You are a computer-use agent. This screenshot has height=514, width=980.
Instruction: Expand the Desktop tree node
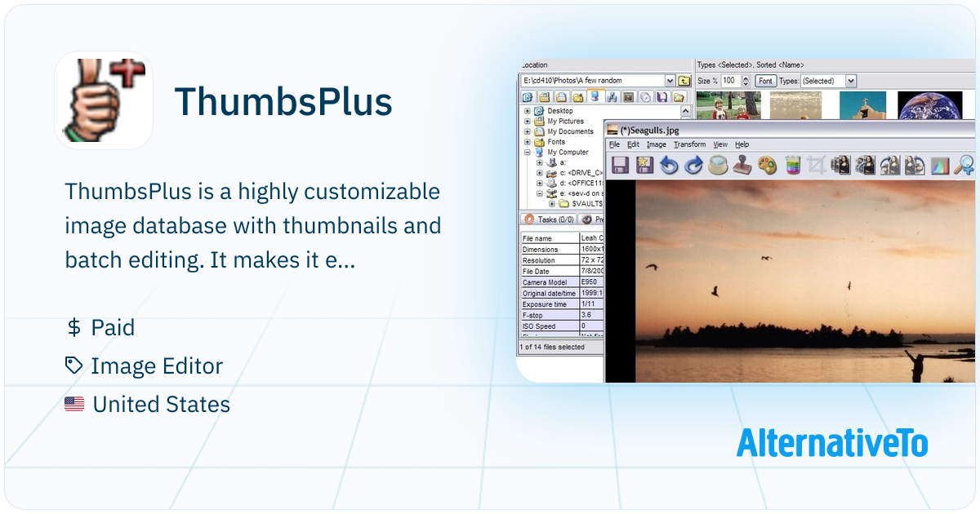[x=528, y=111]
